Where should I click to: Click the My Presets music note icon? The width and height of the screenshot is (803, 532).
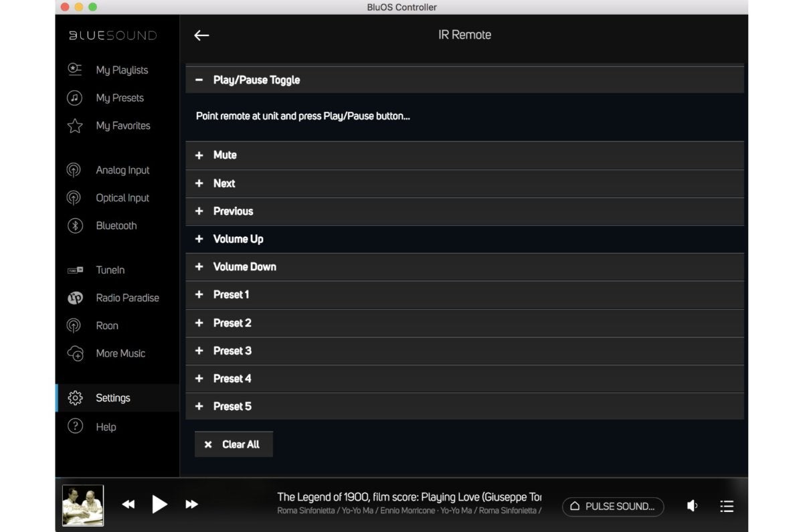click(x=75, y=98)
